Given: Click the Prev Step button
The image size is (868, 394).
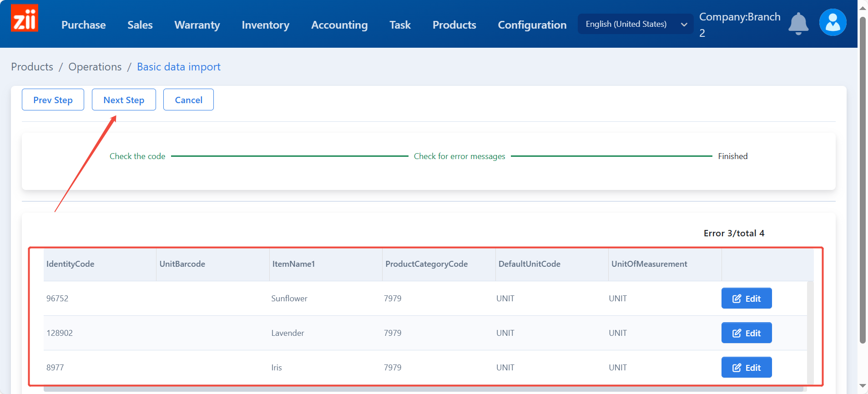Looking at the screenshot, I should tap(53, 100).
